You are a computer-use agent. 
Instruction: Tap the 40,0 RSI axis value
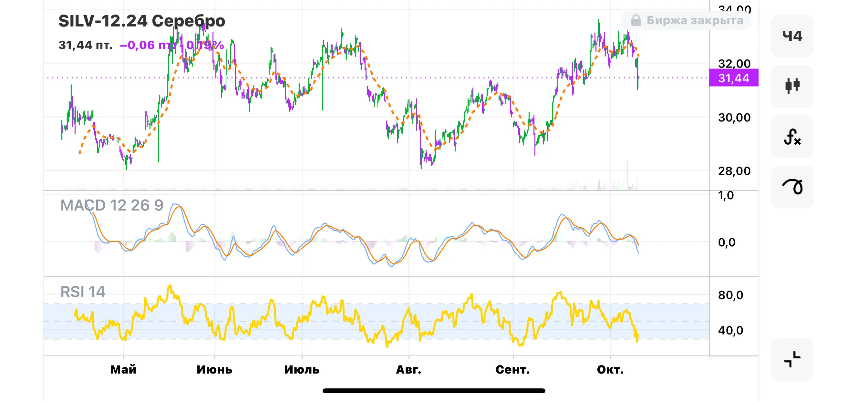730,330
